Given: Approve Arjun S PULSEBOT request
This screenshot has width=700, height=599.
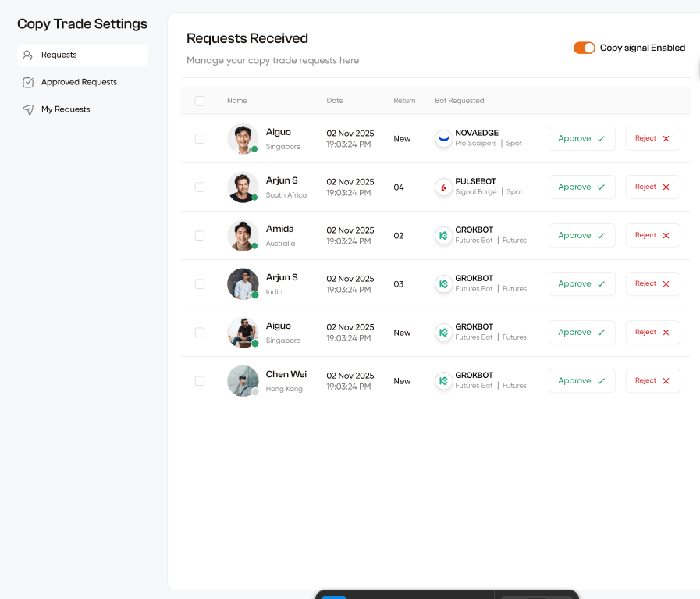Looking at the screenshot, I should 581,187.
